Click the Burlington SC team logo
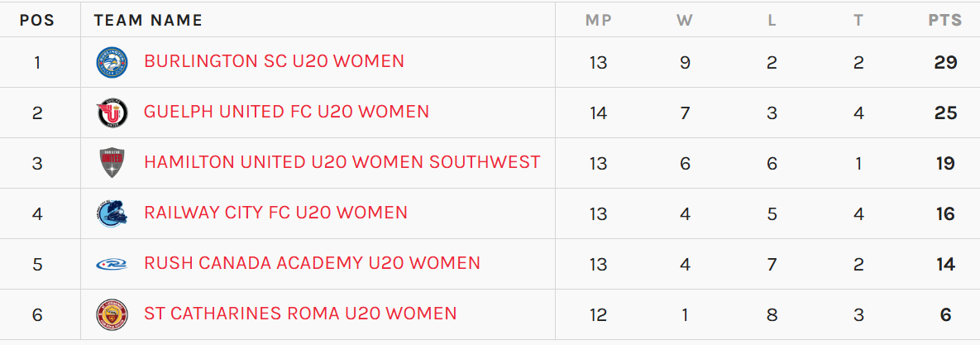 point(112,63)
